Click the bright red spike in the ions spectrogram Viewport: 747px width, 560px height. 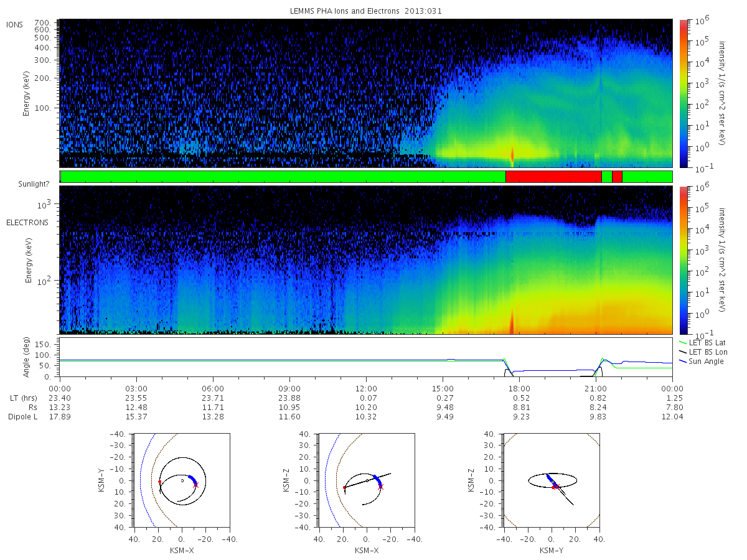512,156
